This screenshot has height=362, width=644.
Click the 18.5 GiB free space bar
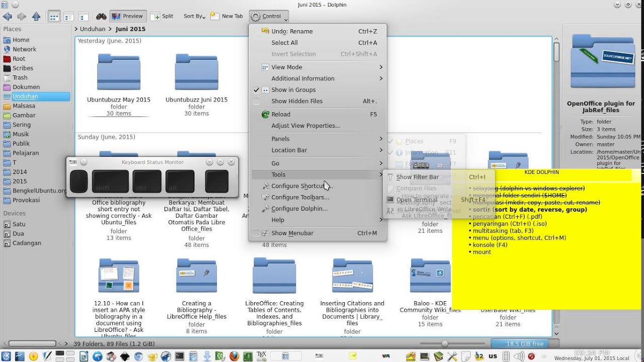point(525,344)
